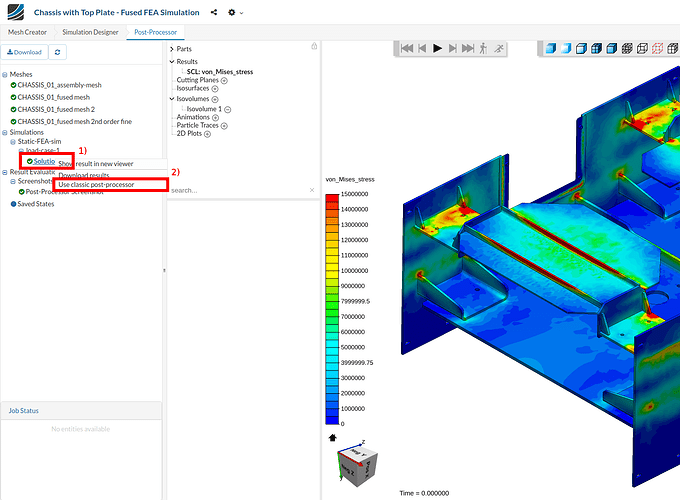680x500 pixels.
Task: Select the CHASSIS_01_fused mesh 2 item
Action: point(56,109)
